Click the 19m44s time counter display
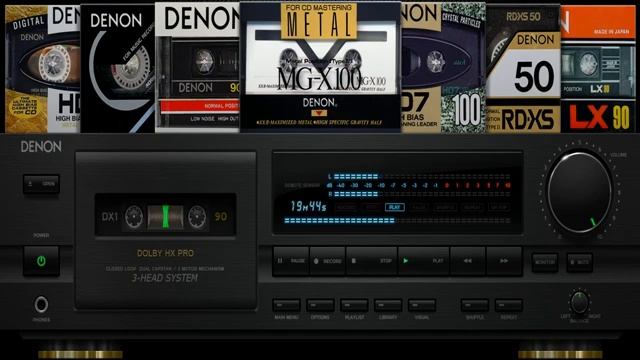This screenshot has height=360, width=640. (x=309, y=207)
